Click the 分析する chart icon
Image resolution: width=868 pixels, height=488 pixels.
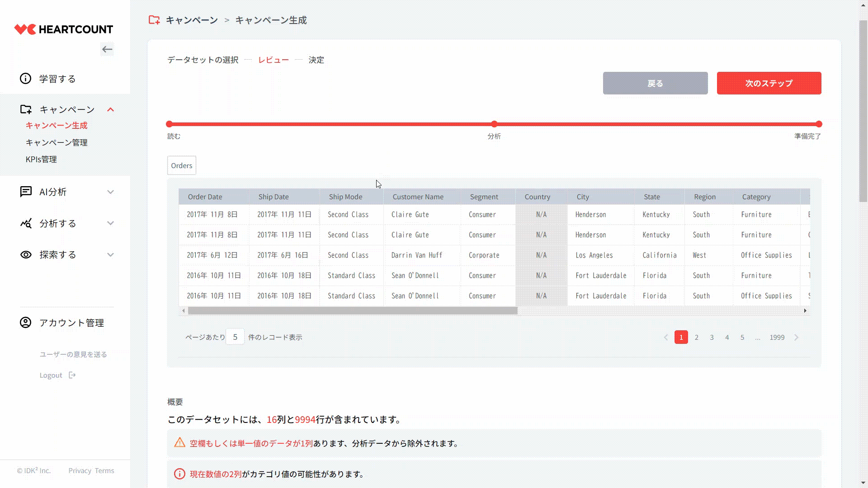[x=26, y=223]
